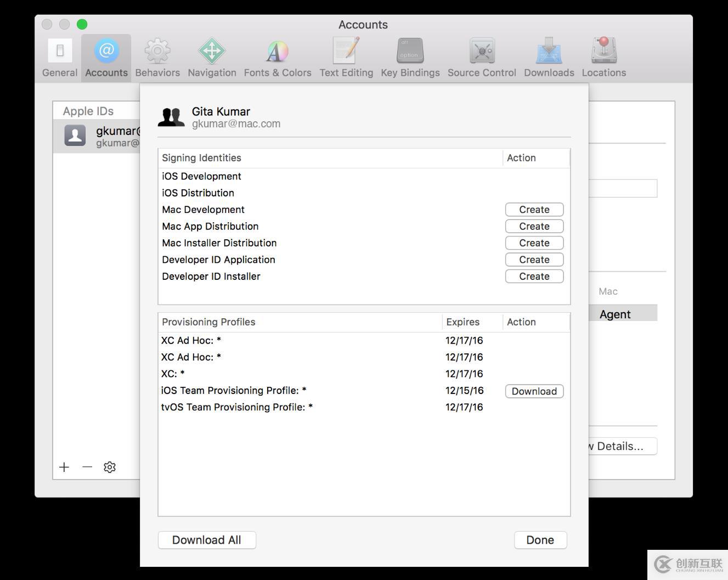Select the tvOS Team Provisioning Profile row
The height and width of the screenshot is (580, 728).
[237, 407]
